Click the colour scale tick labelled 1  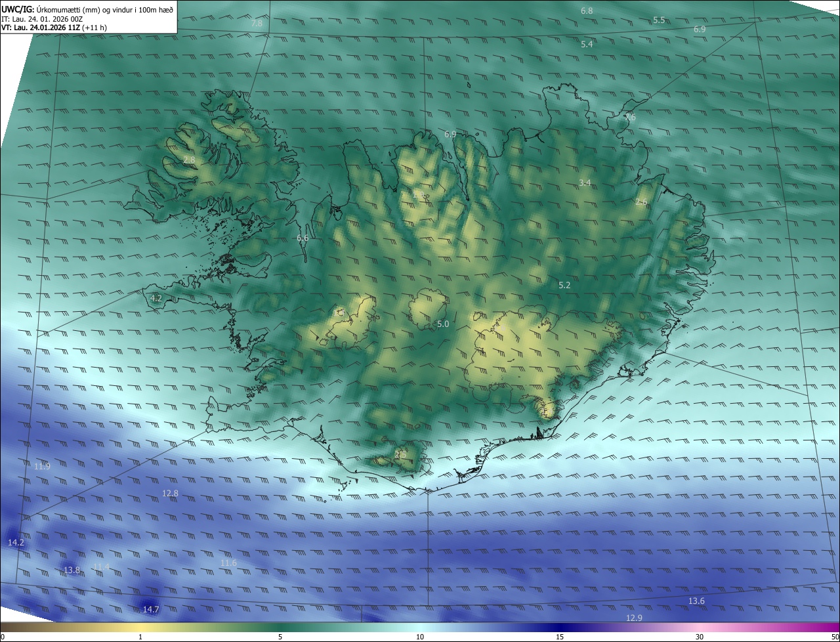pyautogui.click(x=140, y=637)
